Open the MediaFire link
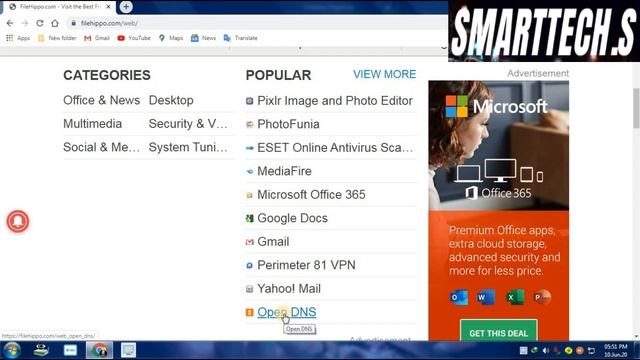Screen dimensions: 640x360 284,171
